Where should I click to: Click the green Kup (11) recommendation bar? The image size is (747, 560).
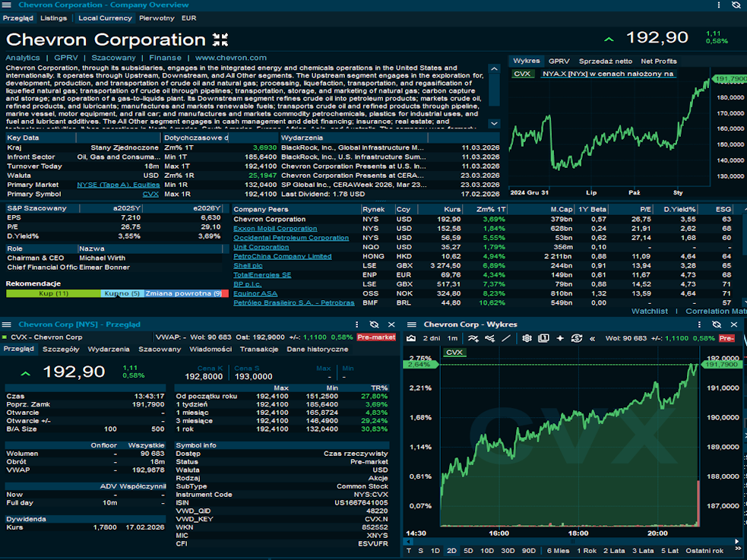pos(53,293)
